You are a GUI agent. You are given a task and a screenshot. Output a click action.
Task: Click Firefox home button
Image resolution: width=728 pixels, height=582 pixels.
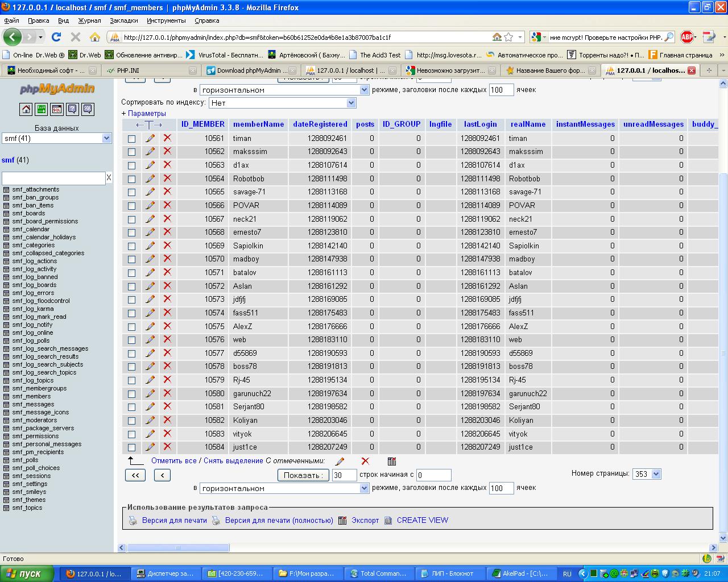(95, 37)
